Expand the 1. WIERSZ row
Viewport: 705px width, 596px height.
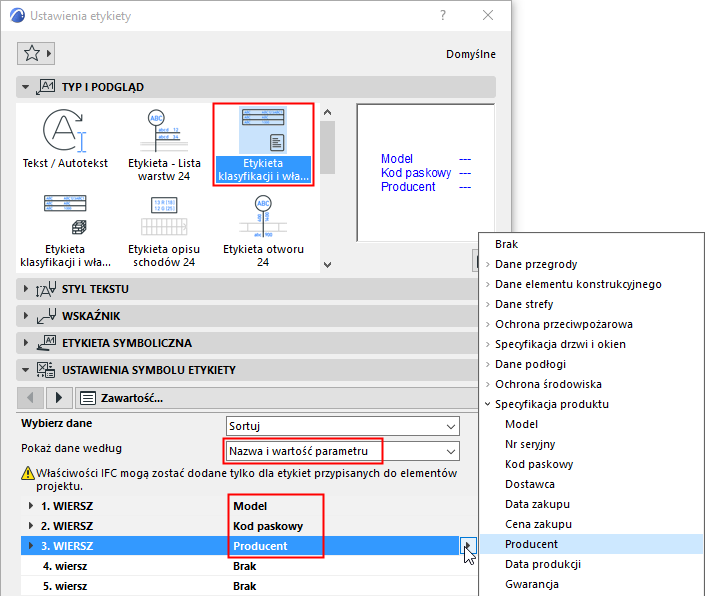31,506
